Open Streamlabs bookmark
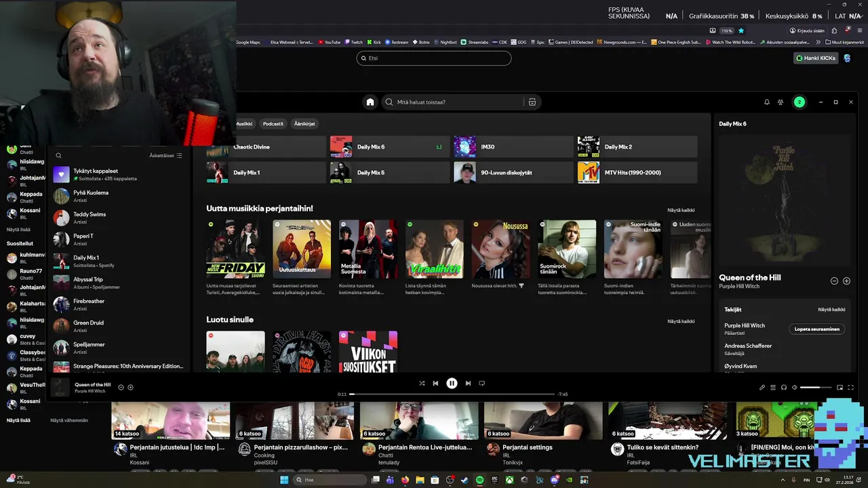Image resolution: width=868 pixels, height=488 pixels. point(474,42)
